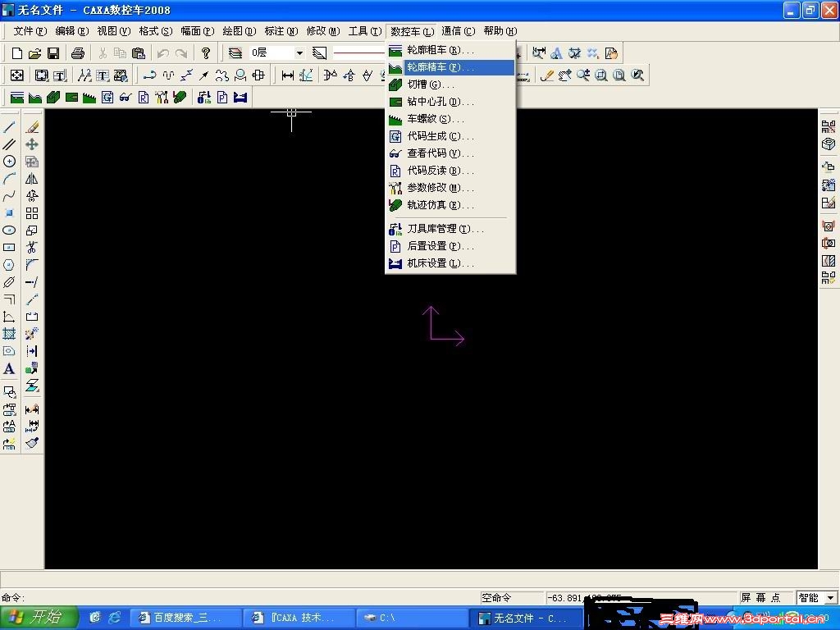
Task: Click the view code glasses icon
Action: 126,98
